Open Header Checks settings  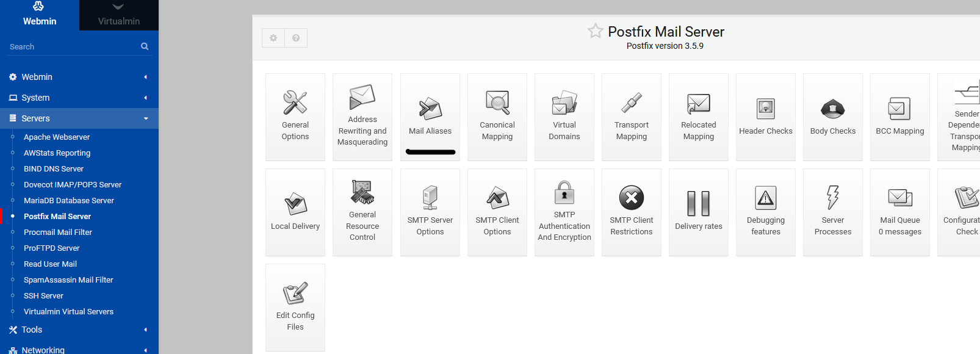pyautogui.click(x=766, y=117)
